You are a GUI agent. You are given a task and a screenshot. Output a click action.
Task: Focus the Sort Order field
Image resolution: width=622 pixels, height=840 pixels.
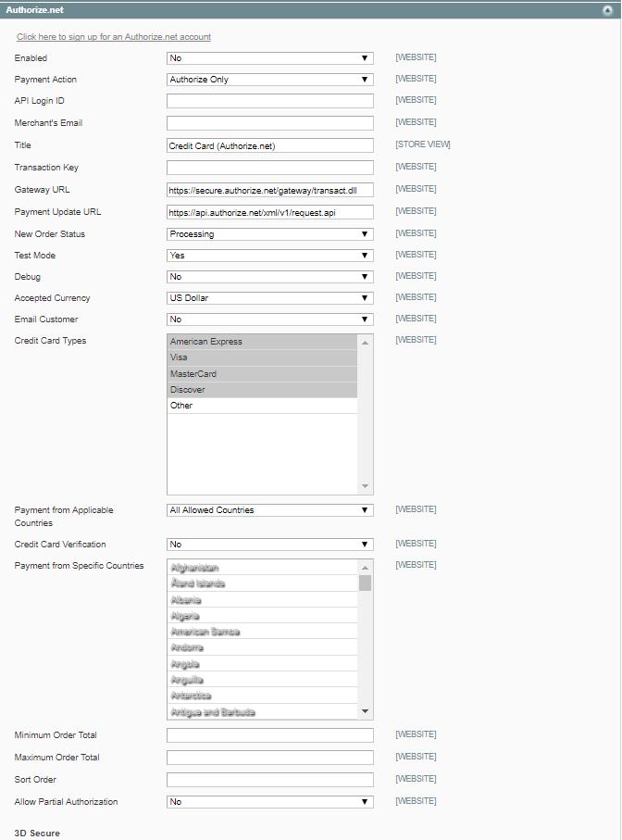(x=269, y=780)
